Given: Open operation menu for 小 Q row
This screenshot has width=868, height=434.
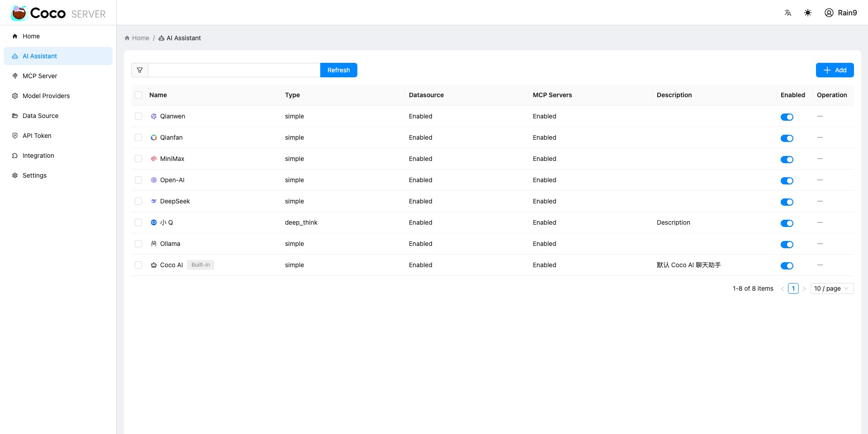Looking at the screenshot, I should pyautogui.click(x=820, y=222).
